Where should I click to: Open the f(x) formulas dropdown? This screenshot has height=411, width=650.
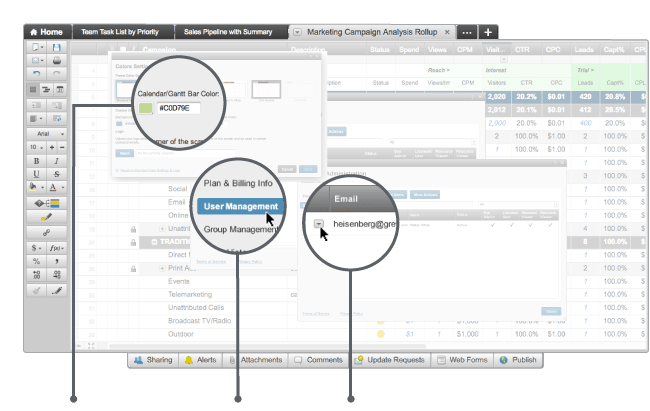tap(56, 248)
